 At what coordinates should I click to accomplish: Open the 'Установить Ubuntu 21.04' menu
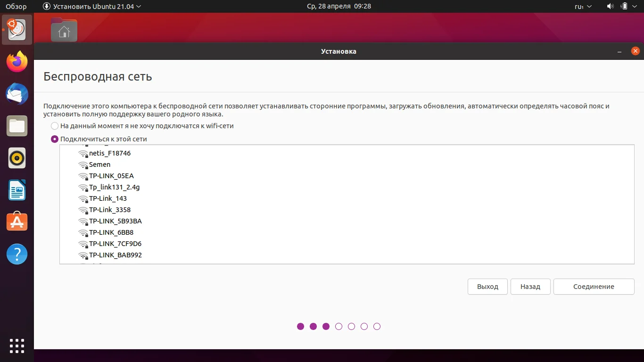point(92,6)
